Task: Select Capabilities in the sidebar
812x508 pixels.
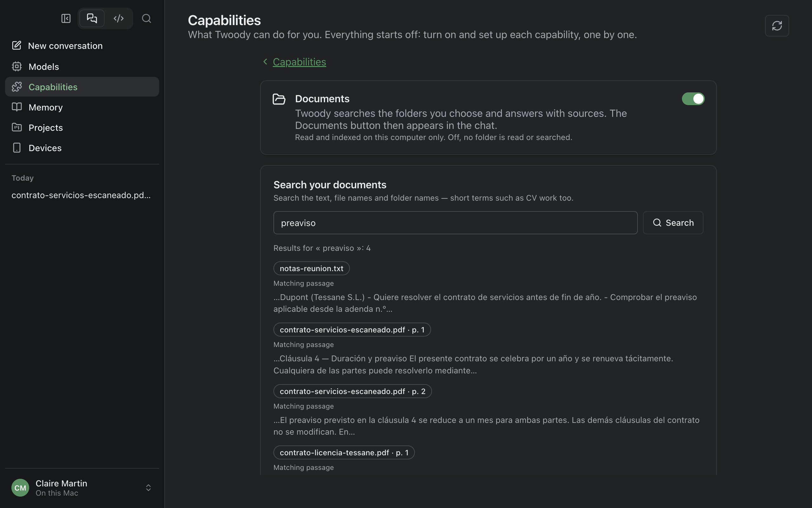Action: pyautogui.click(x=82, y=87)
